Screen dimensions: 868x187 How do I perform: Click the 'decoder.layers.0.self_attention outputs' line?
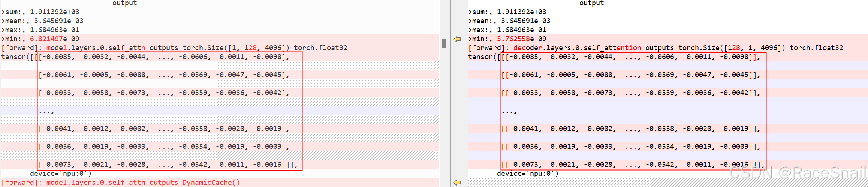click(655, 48)
